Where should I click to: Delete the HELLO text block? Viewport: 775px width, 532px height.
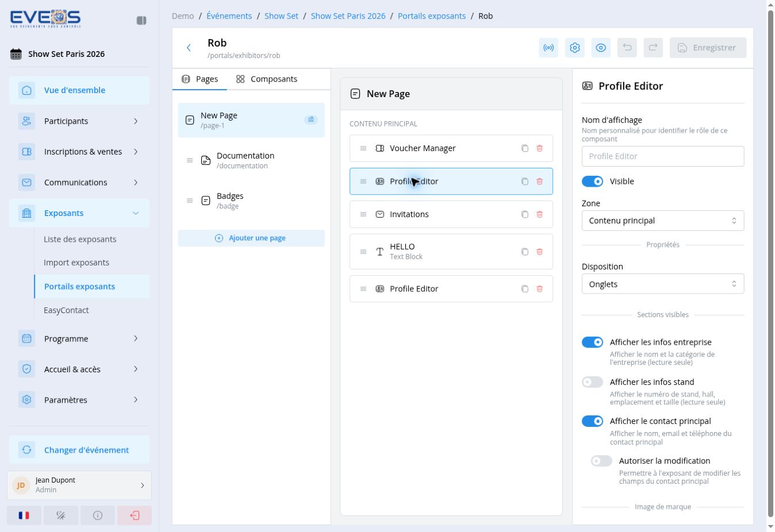[x=540, y=252]
